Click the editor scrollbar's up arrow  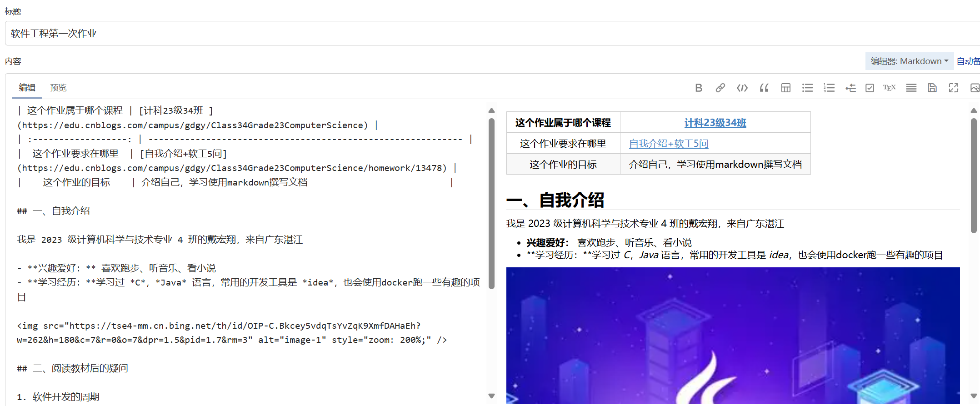click(x=491, y=110)
